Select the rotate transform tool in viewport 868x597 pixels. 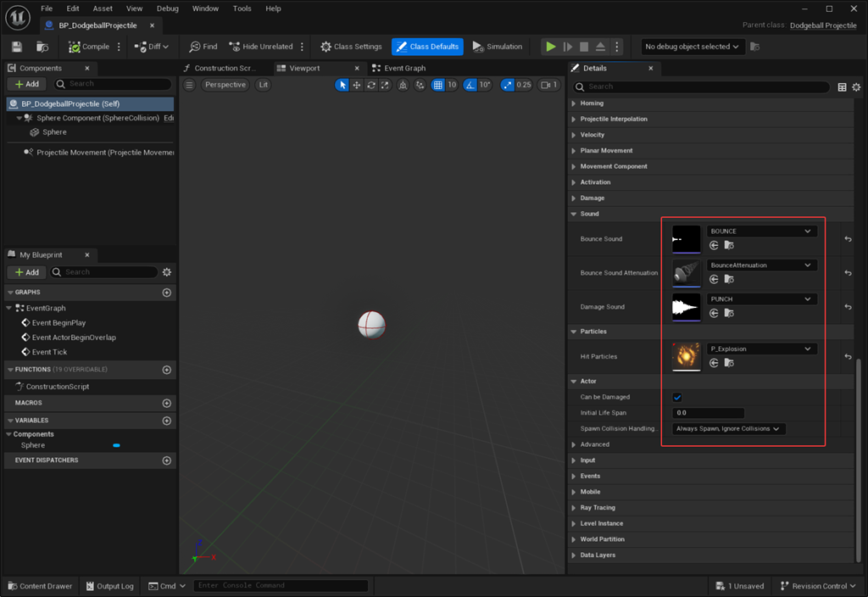pyautogui.click(x=371, y=85)
